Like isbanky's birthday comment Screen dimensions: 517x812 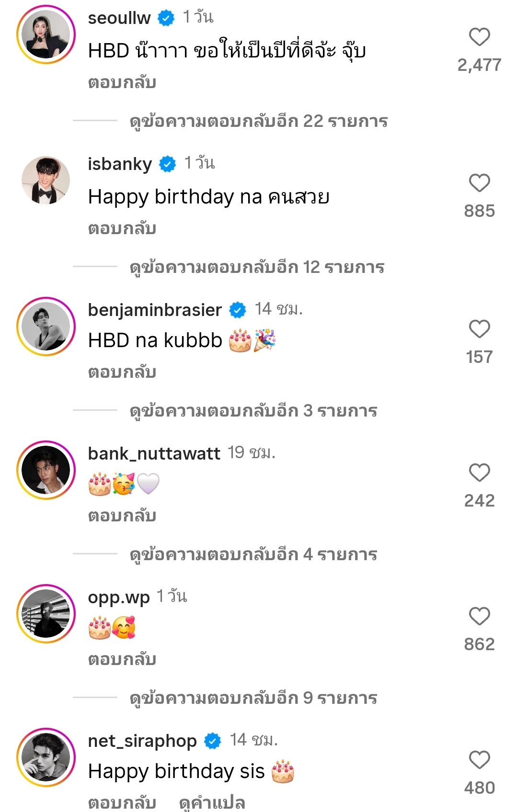point(479,183)
